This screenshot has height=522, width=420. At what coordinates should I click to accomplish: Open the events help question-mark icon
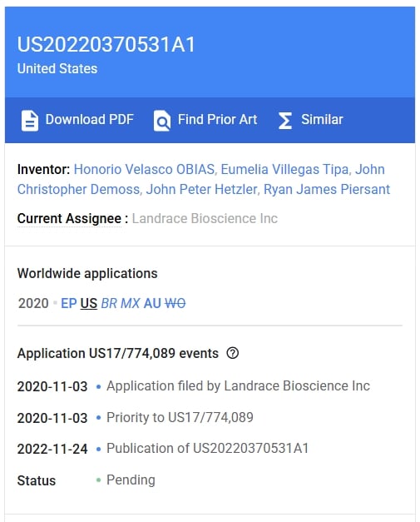tap(232, 353)
